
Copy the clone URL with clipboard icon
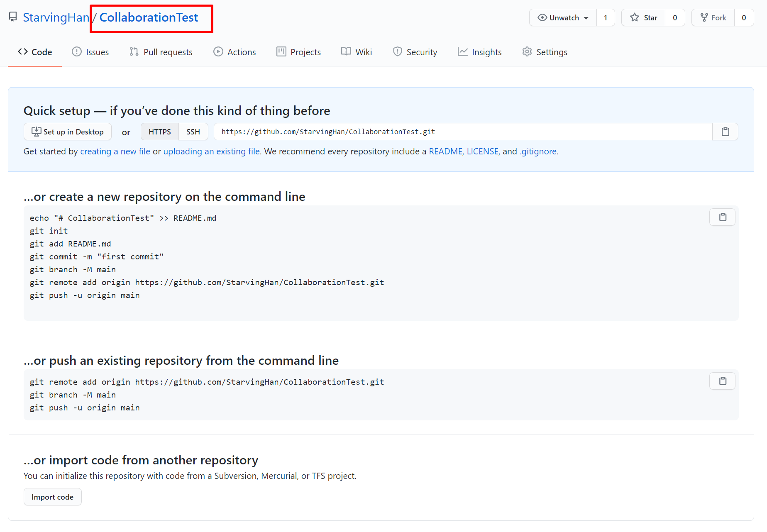pos(725,132)
